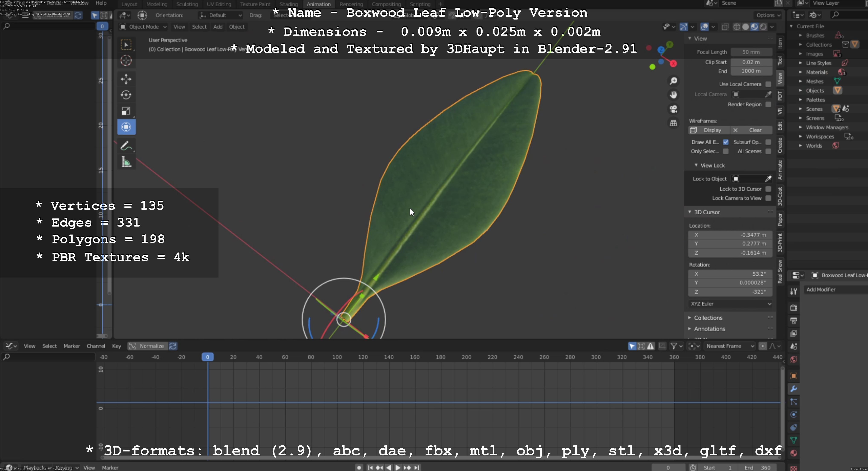The width and height of the screenshot is (868, 471).
Task: Open the graph editor Channel menu
Action: [96, 346]
